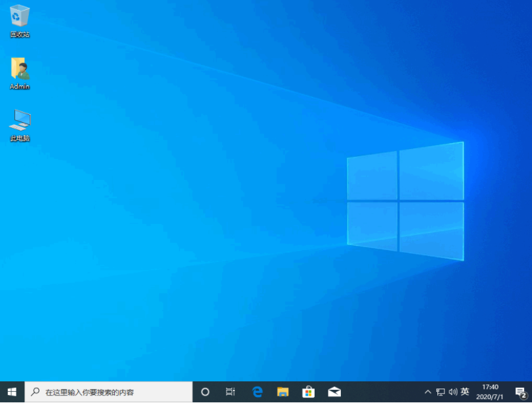
Task: Click Show Desktop at taskbar's far right
Action: [x=531, y=392]
